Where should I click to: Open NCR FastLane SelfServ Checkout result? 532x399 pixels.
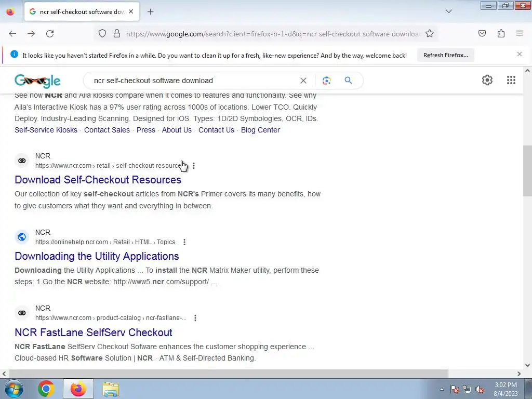(x=94, y=332)
